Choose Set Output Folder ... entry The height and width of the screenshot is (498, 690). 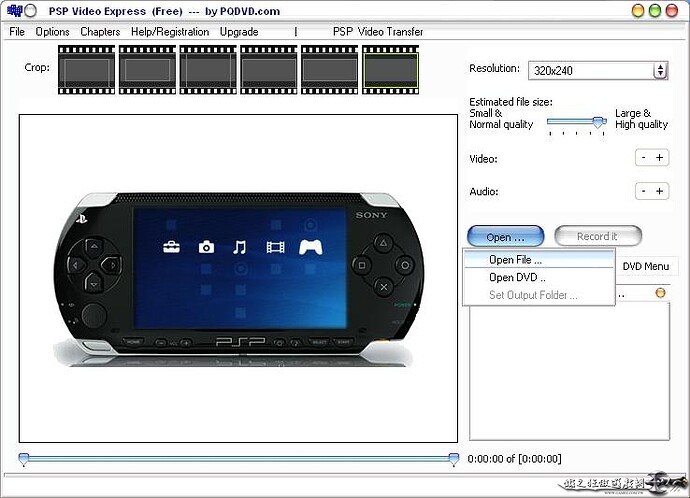click(539, 295)
